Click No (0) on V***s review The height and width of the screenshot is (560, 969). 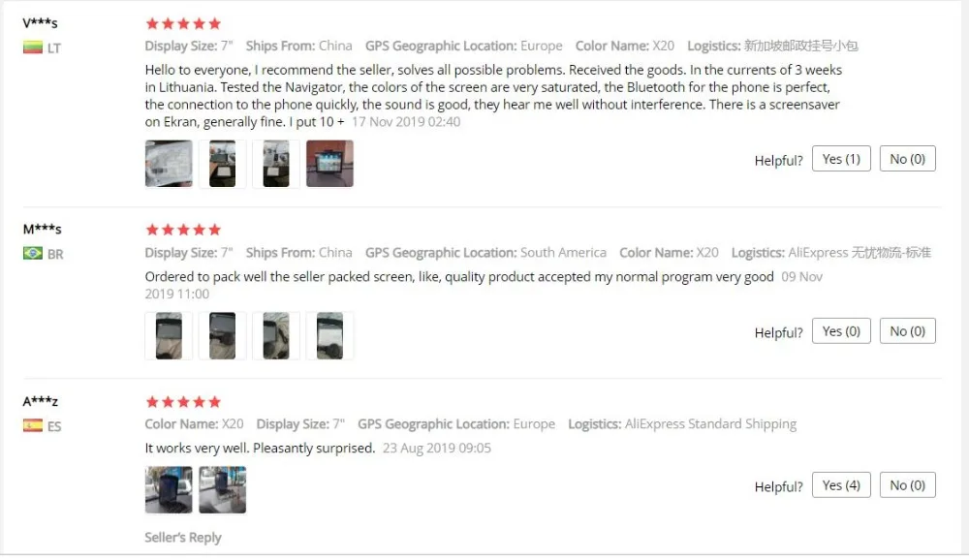click(x=907, y=159)
